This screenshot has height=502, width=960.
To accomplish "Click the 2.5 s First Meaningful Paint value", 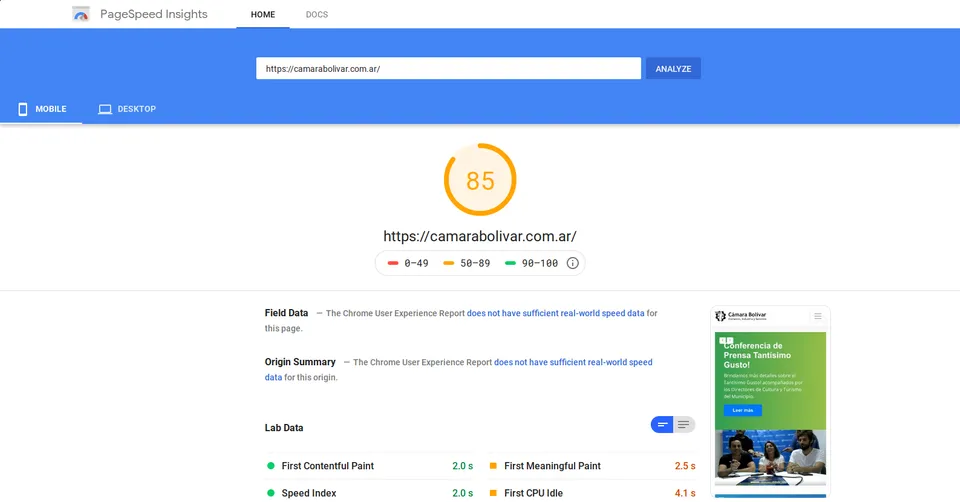I will tap(685, 466).
